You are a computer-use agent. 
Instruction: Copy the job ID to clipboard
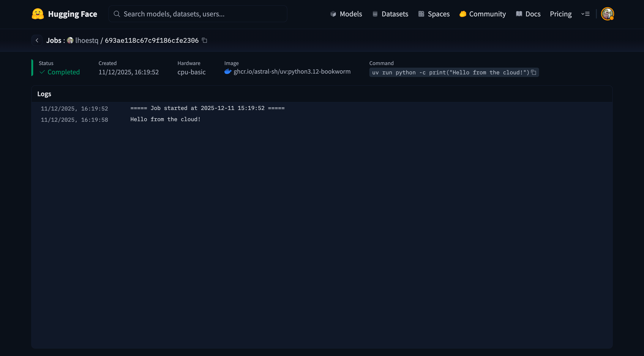pos(204,40)
